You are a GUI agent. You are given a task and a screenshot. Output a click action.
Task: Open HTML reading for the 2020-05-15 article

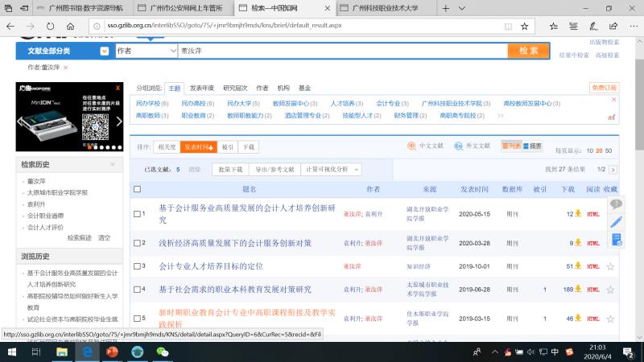click(593, 215)
